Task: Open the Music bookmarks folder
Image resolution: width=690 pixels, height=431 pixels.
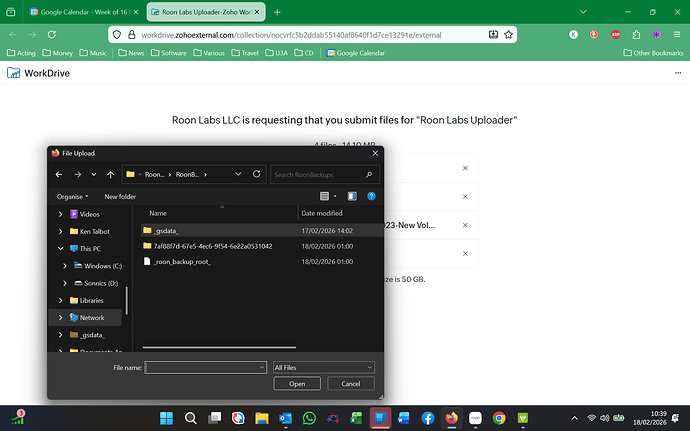Action: click(94, 52)
